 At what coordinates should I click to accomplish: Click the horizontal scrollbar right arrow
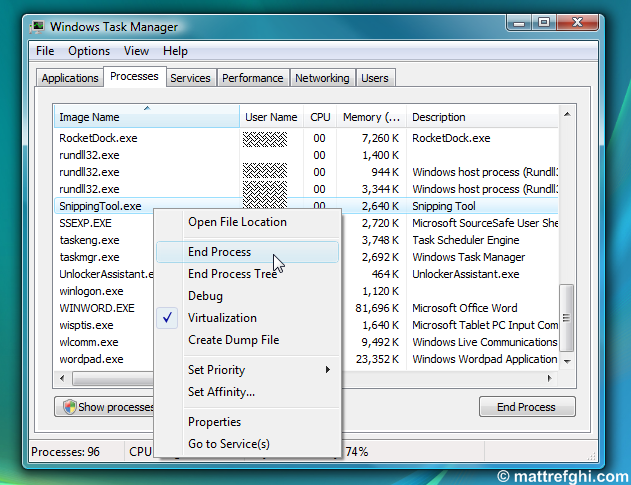(x=550, y=378)
